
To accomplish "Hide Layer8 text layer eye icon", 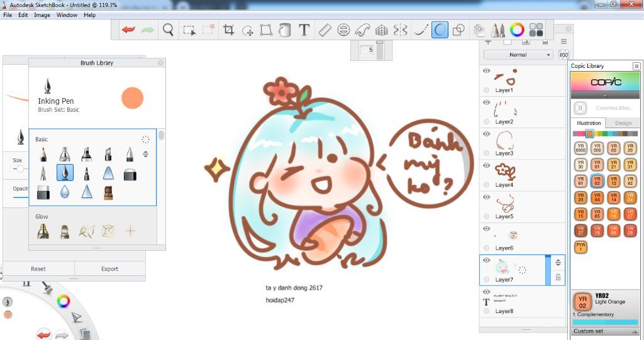I will (x=487, y=292).
